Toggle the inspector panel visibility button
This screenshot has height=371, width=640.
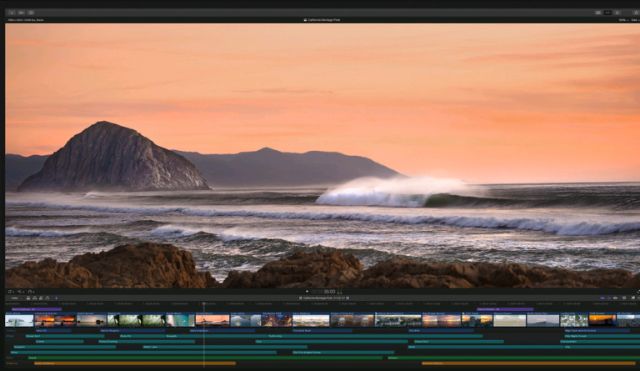coord(617,13)
